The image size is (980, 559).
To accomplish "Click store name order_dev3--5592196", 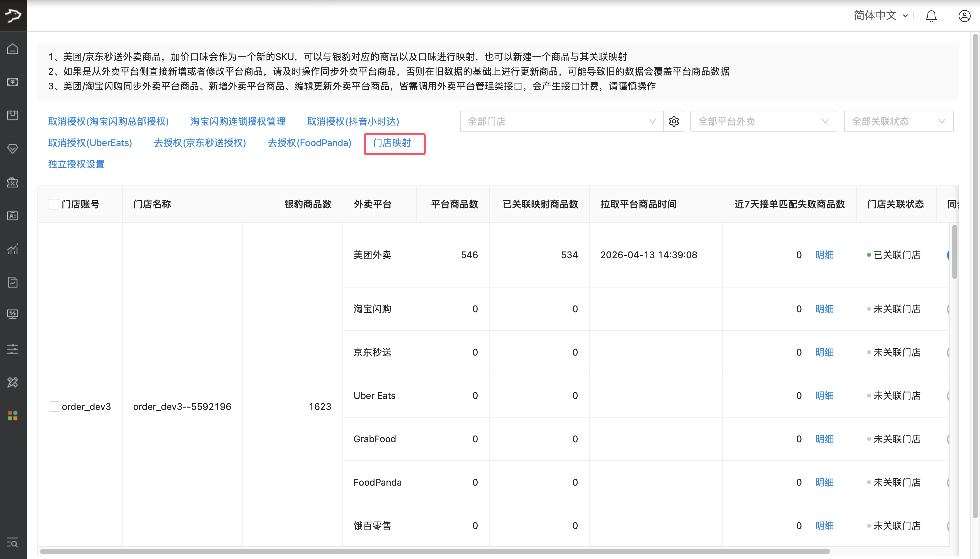I will (182, 407).
